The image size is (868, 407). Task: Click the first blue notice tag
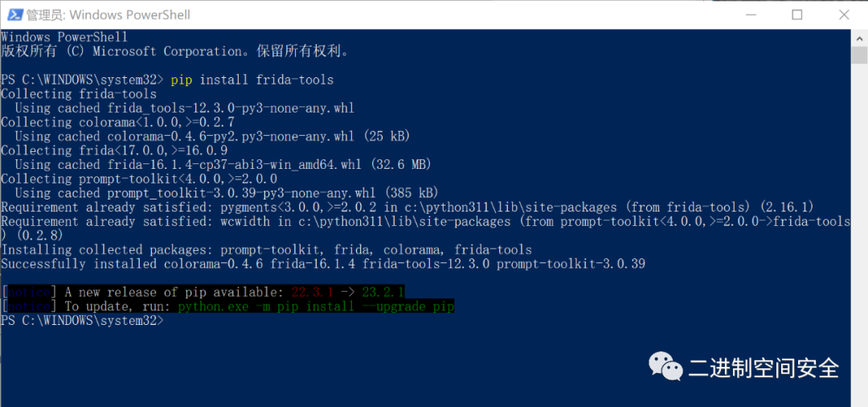pyautogui.click(x=29, y=292)
